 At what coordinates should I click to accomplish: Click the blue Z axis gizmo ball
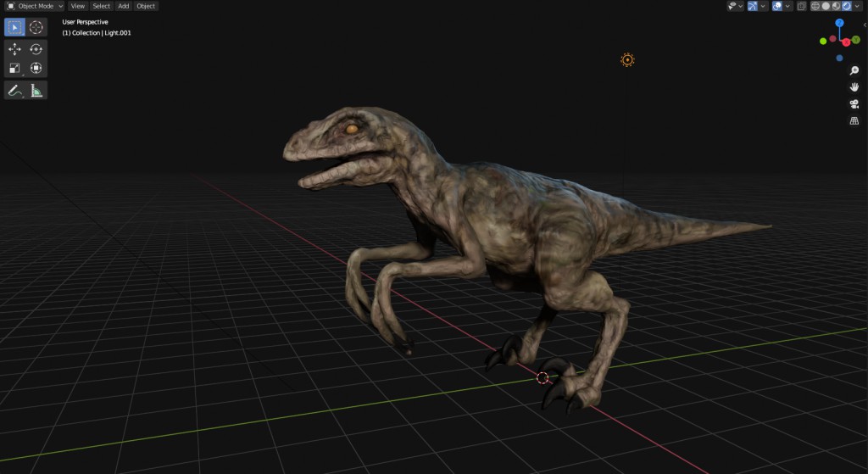(839, 24)
